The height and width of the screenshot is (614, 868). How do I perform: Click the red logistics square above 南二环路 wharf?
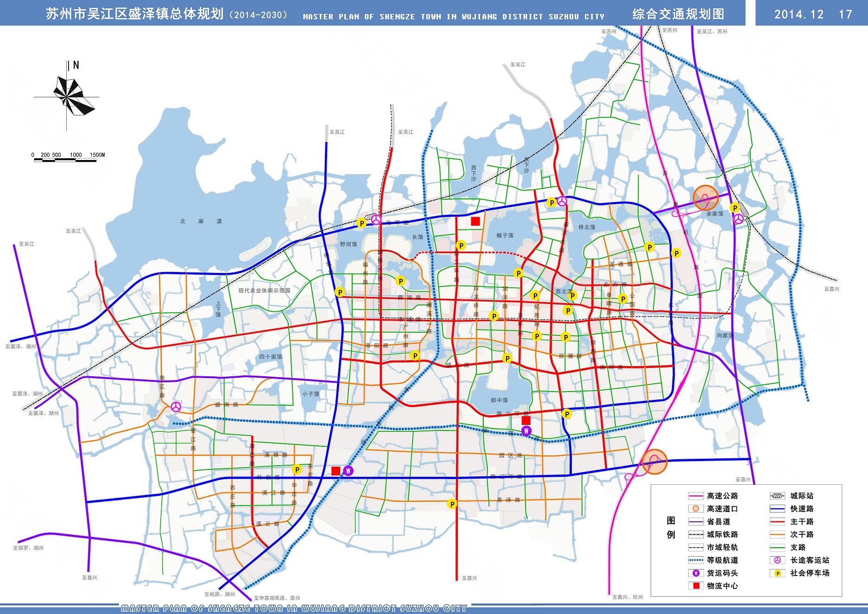[x=526, y=420]
